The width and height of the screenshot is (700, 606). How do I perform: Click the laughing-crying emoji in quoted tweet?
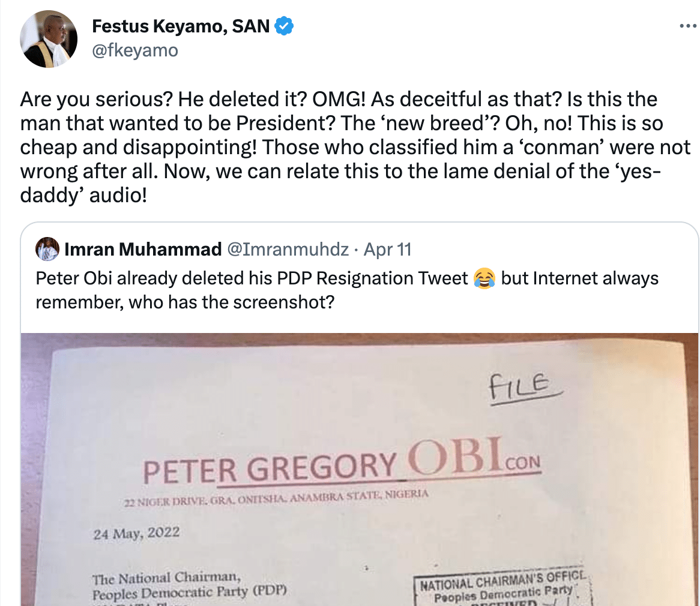484,278
